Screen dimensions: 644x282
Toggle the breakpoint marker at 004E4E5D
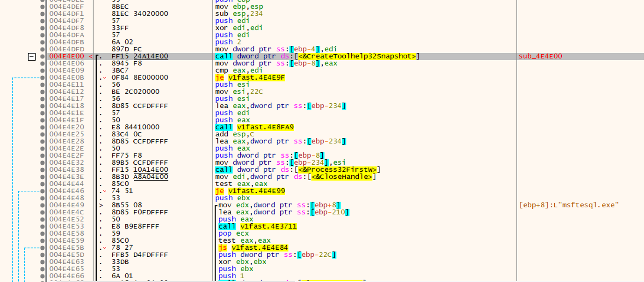coord(42,254)
